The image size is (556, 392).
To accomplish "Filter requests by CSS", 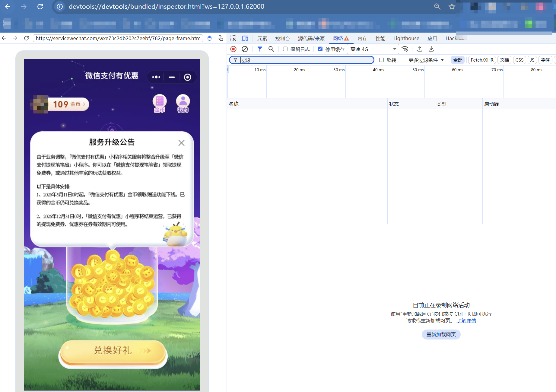I will 519,60.
